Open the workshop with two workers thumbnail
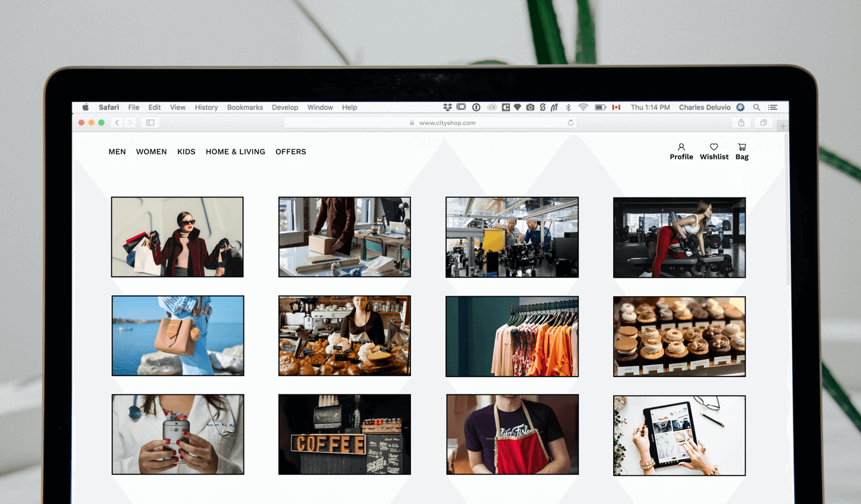This screenshot has width=861, height=504. [x=512, y=237]
